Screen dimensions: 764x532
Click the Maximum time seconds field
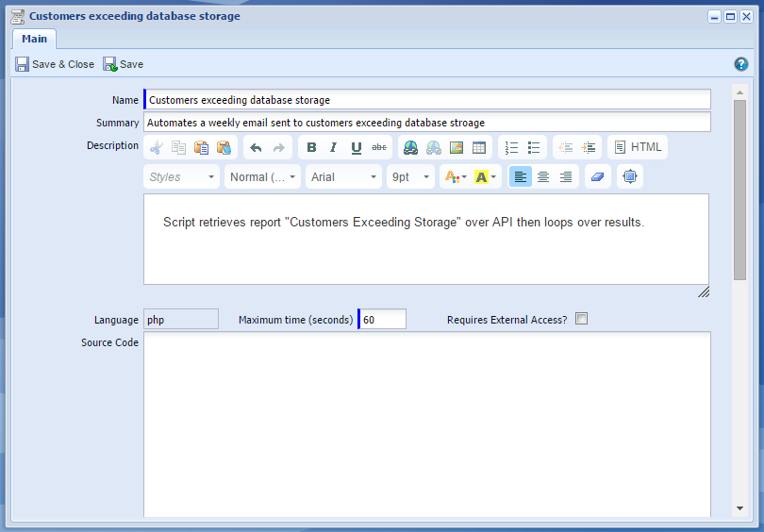pos(383,320)
